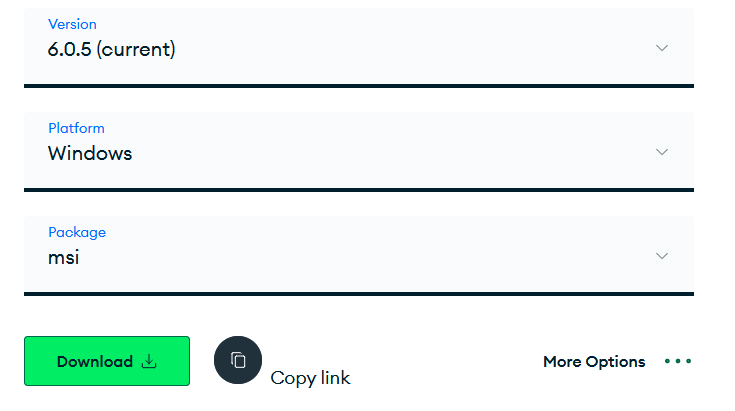Click the three green dots icon
The image size is (735, 411).
[x=678, y=362]
